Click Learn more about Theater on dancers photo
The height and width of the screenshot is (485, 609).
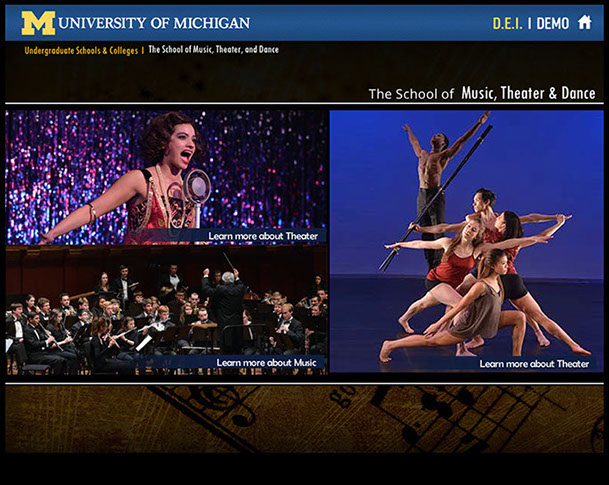click(534, 364)
